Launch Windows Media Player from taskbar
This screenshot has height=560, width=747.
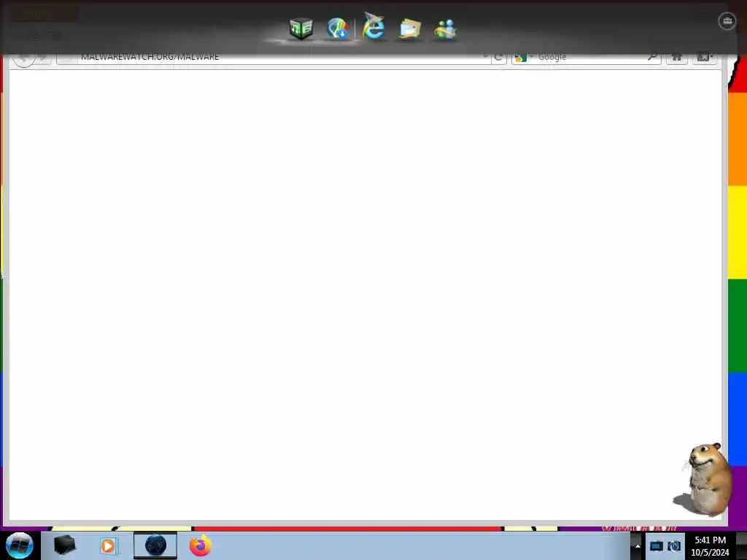(x=109, y=545)
